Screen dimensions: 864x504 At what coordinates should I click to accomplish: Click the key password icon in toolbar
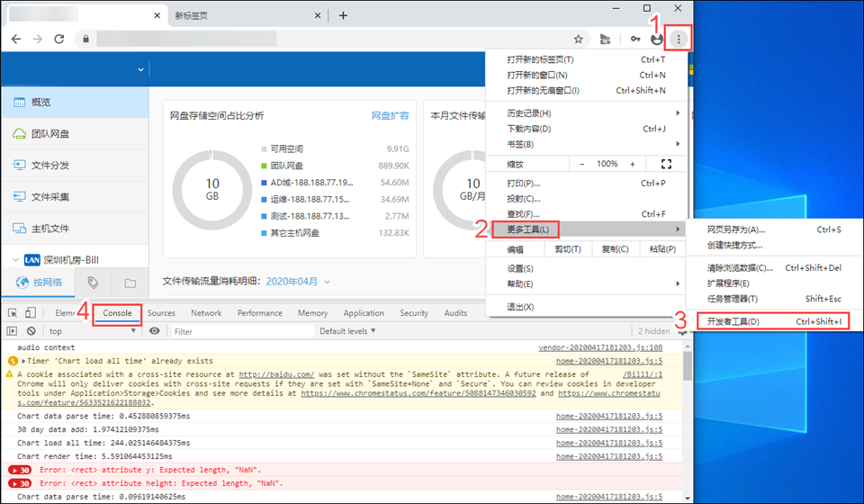point(635,39)
